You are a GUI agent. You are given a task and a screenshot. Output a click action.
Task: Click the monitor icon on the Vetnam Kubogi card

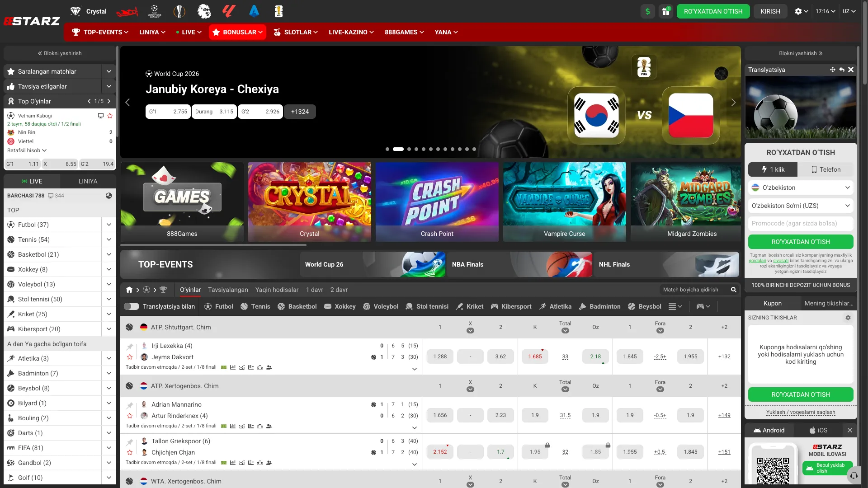point(101,116)
